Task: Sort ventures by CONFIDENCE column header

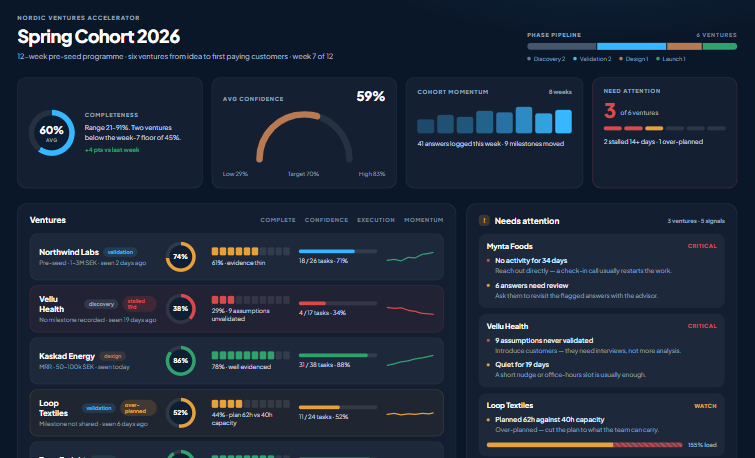Action: [x=326, y=220]
